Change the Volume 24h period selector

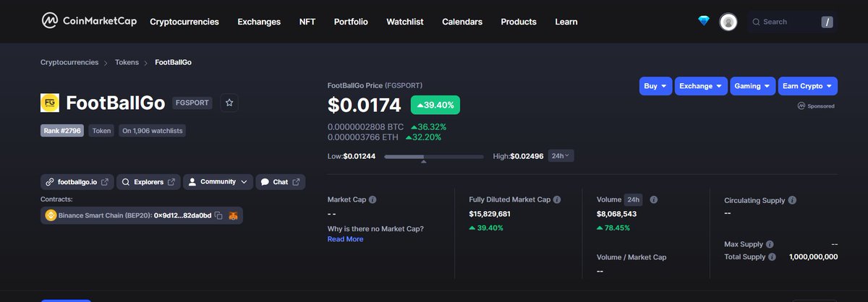(x=634, y=199)
